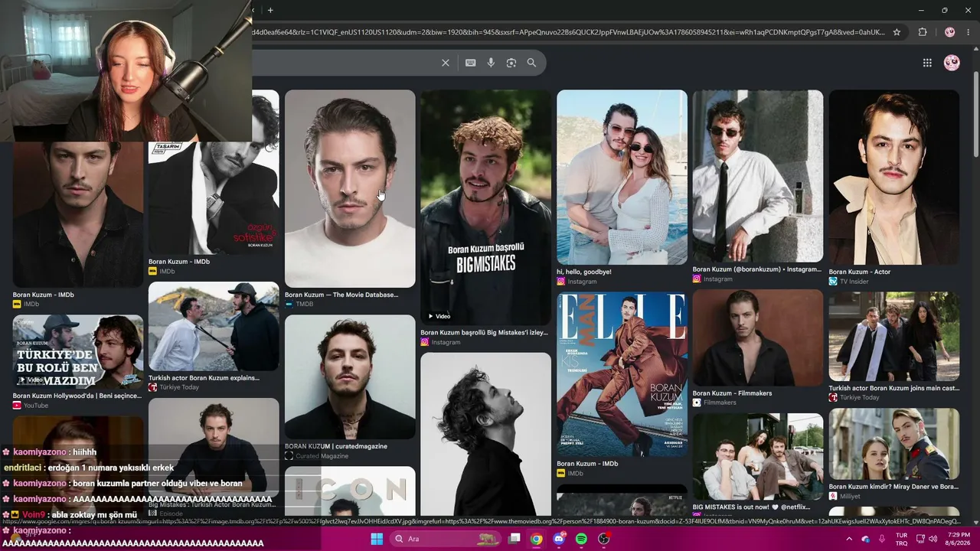This screenshot has width=980, height=551.
Task: Open the Türkiye Today cast photo with priest
Action: [893, 336]
